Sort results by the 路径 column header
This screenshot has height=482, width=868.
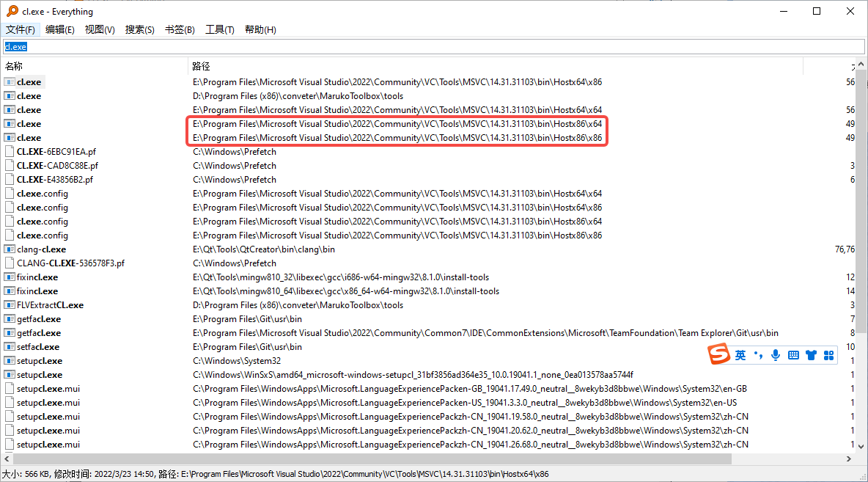pyautogui.click(x=496, y=67)
